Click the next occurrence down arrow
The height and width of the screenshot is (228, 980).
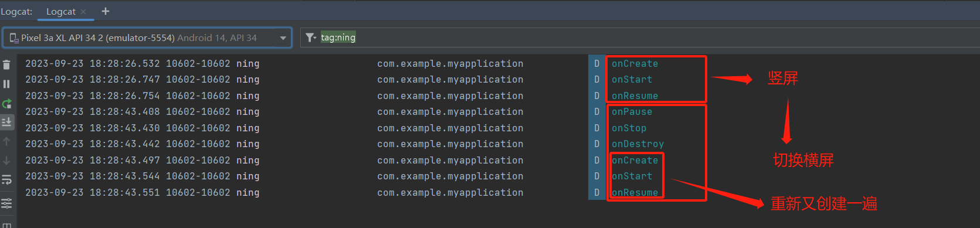pos(6,161)
